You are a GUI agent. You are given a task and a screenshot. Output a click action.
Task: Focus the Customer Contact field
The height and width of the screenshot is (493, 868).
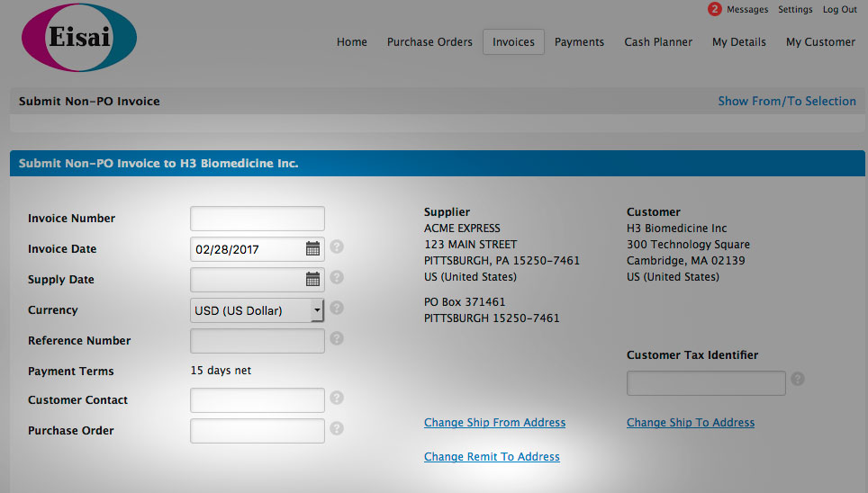(258, 400)
